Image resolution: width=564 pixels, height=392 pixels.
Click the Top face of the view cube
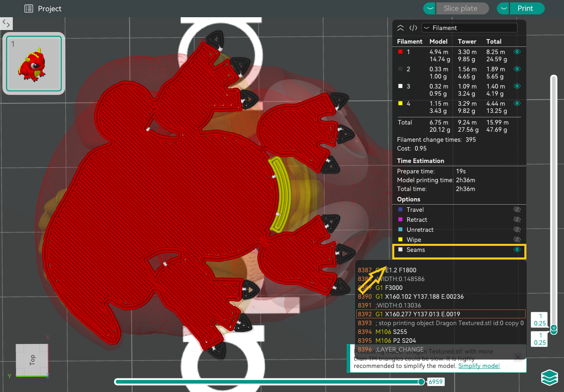click(32, 360)
